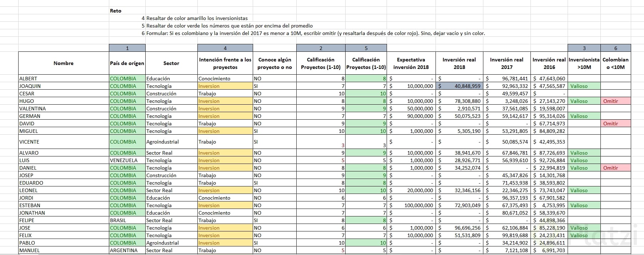
Task: Select the ARGENTINA country cell
Action: [x=124, y=250]
